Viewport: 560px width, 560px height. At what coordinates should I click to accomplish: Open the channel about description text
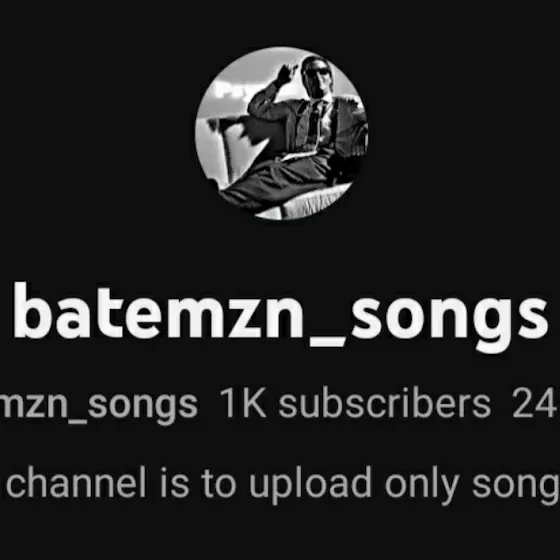[x=282, y=484]
